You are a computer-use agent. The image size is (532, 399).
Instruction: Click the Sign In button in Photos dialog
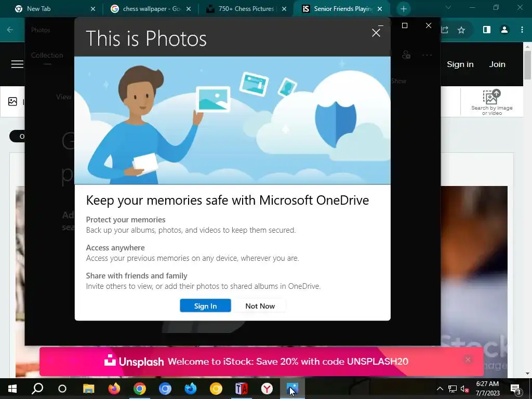tap(205, 305)
